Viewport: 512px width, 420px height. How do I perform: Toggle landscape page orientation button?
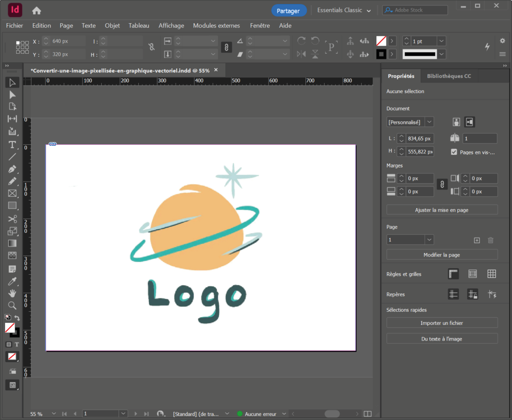(x=469, y=122)
